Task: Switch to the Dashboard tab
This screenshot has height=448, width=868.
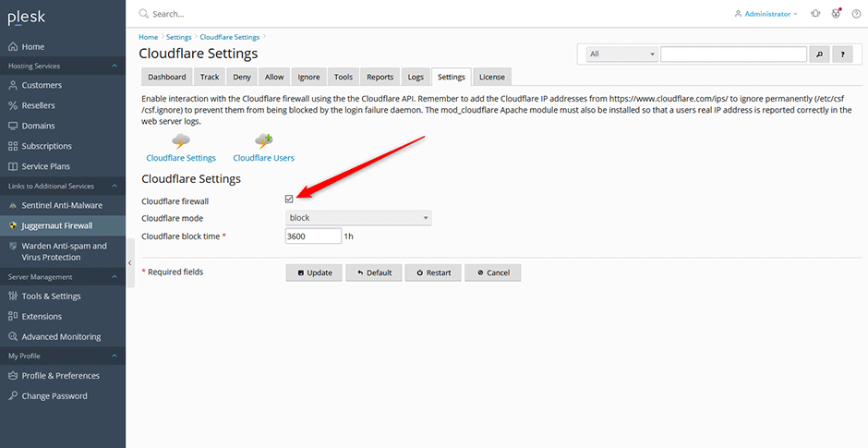Action: [x=167, y=77]
